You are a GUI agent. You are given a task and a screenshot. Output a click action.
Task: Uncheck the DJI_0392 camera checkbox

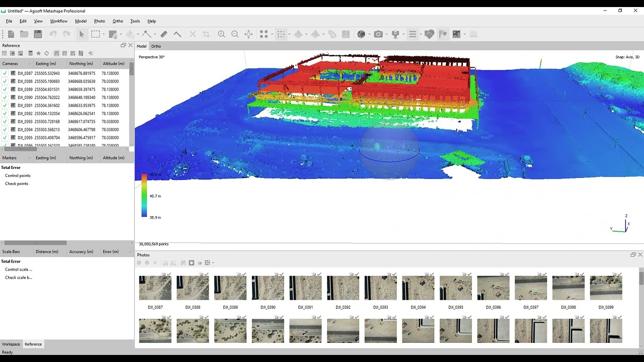(x=5, y=114)
